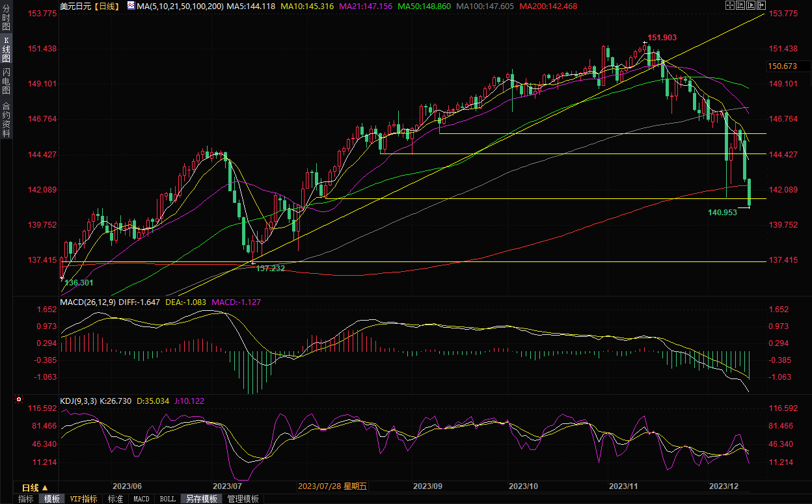Click 另存模板 to save template

click(201, 499)
